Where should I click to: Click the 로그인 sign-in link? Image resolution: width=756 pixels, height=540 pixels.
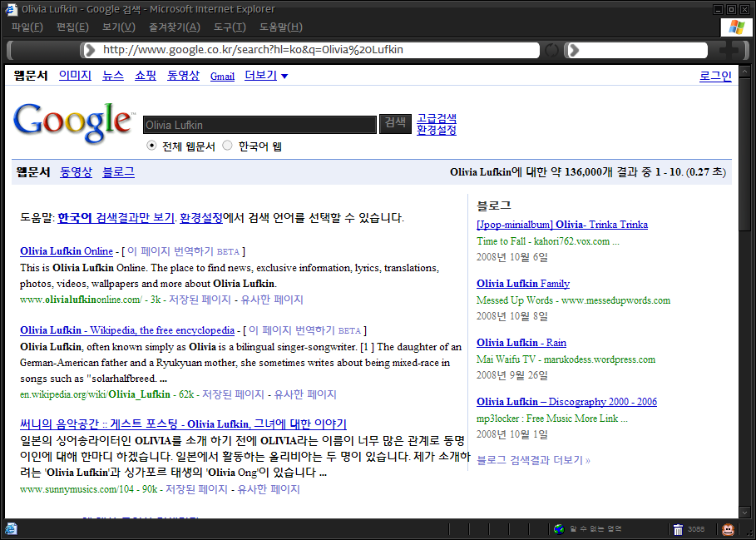(x=715, y=77)
